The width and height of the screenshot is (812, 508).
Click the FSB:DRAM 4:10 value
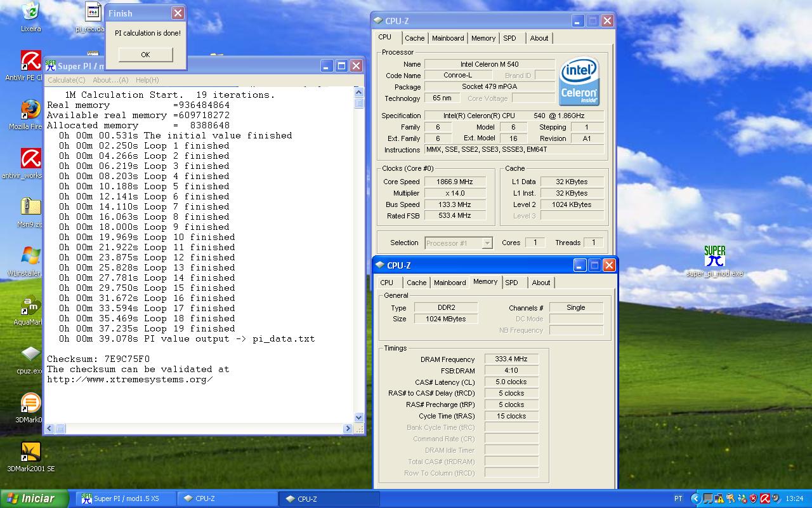pos(511,371)
